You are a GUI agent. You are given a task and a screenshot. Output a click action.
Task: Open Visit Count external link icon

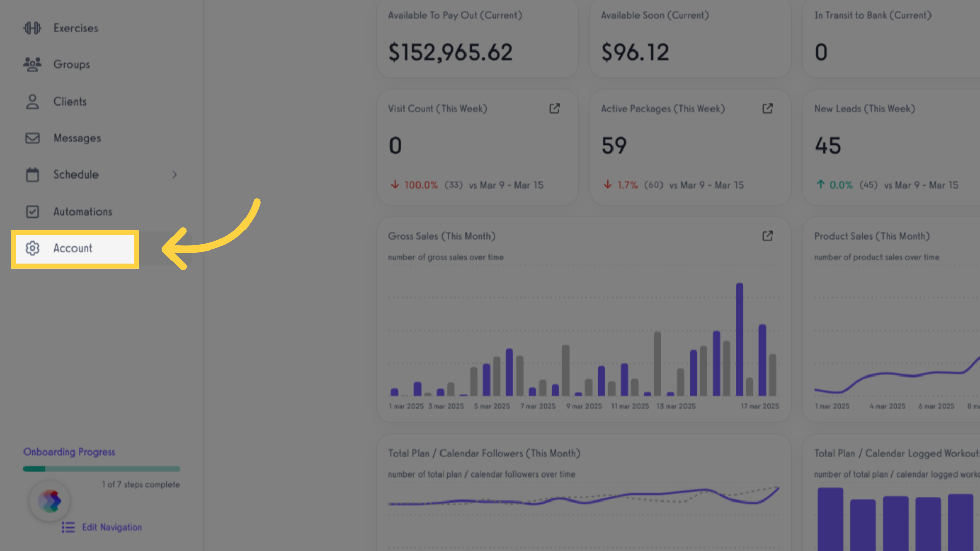click(554, 108)
